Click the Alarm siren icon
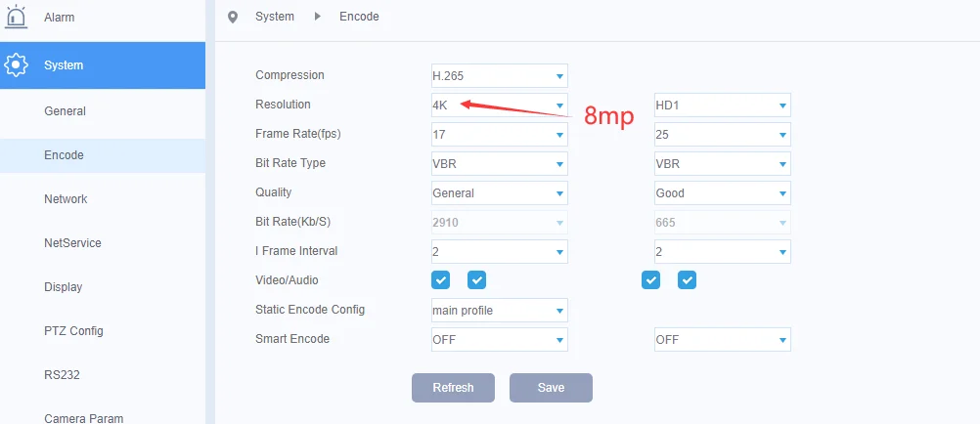 tap(16, 17)
